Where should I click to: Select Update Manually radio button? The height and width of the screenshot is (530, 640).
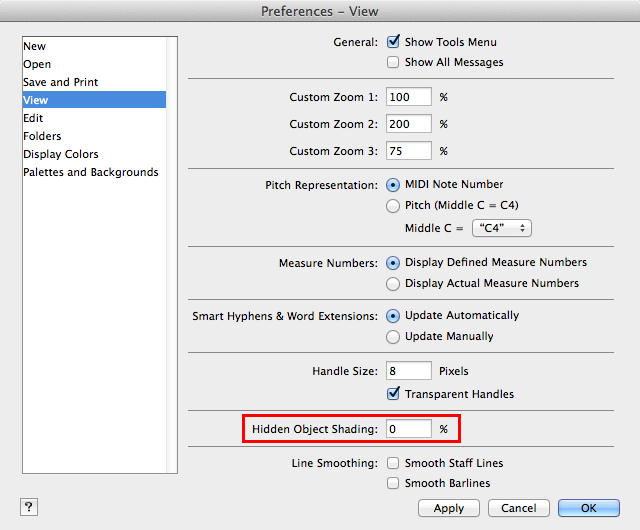tap(393, 336)
